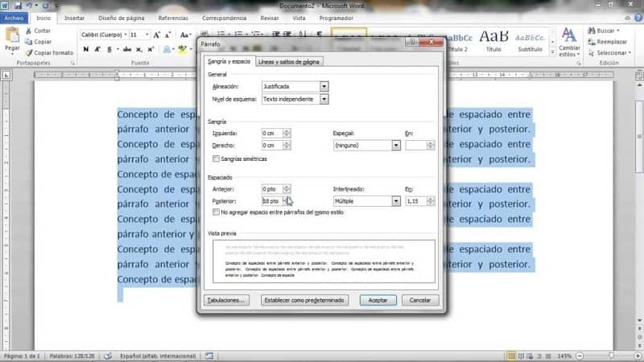The image size is (644, 362).
Task: Click the Copiar icon
Action: (28, 42)
